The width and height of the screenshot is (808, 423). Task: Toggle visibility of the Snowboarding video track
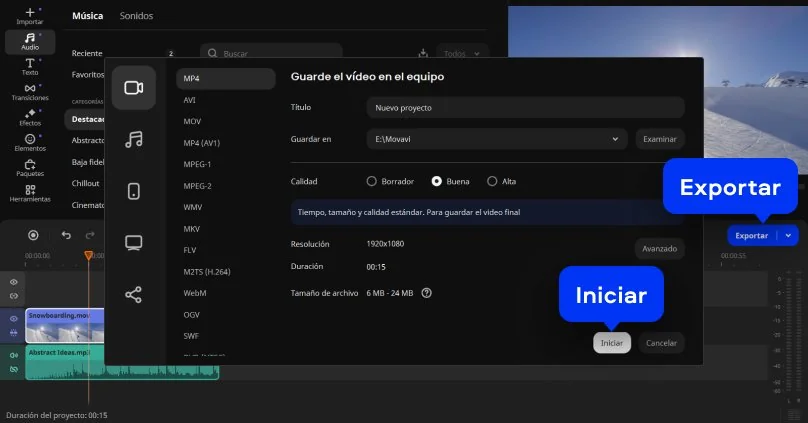(x=14, y=318)
